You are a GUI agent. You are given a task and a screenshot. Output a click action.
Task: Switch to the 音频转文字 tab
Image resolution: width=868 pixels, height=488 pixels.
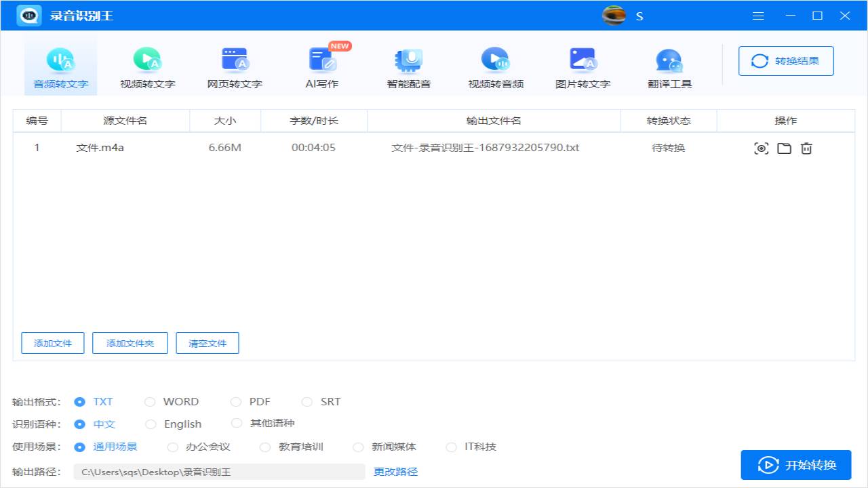pos(60,64)
